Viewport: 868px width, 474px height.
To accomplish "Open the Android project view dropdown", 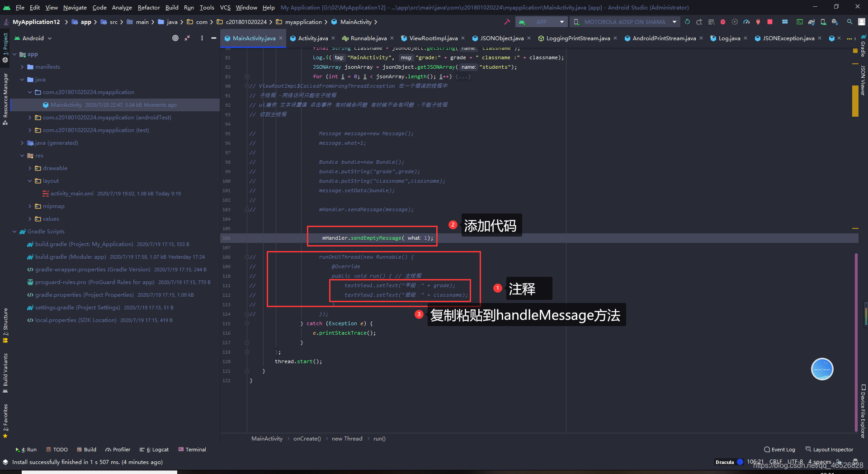I will [x=33, y=38].
